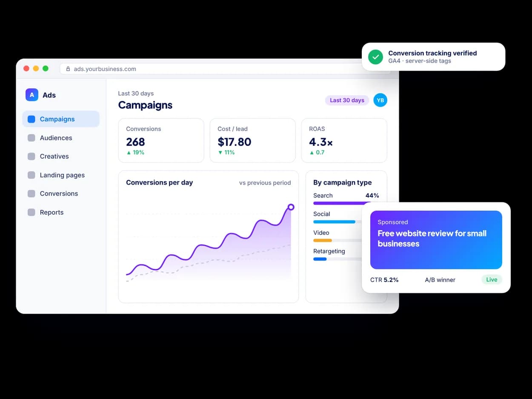
Task: Click the '▼ 11%' cost change
Action: click(x=226, y=152)
